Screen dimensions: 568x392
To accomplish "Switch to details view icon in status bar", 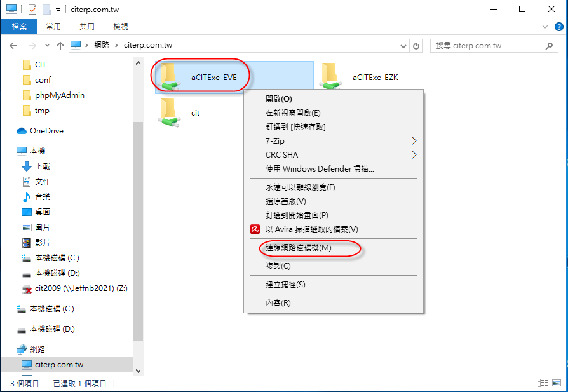I will tap(543, 382).
